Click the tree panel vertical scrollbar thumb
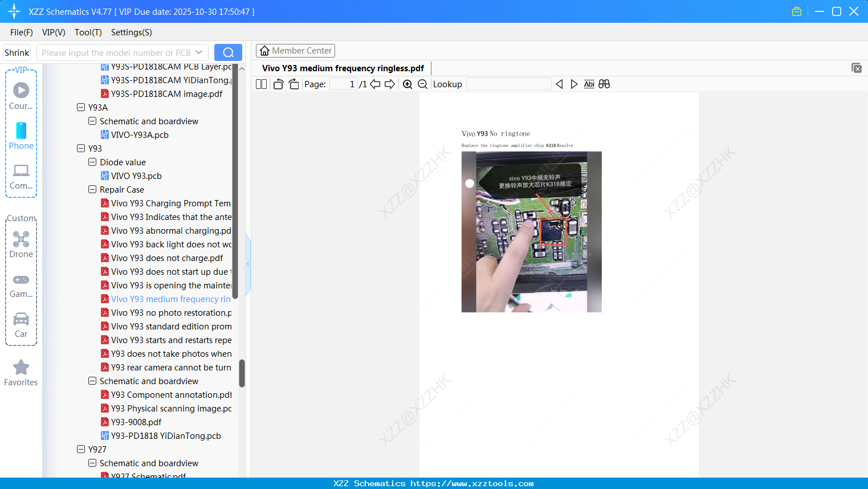 pyautogui.click(x=242, y=373)
